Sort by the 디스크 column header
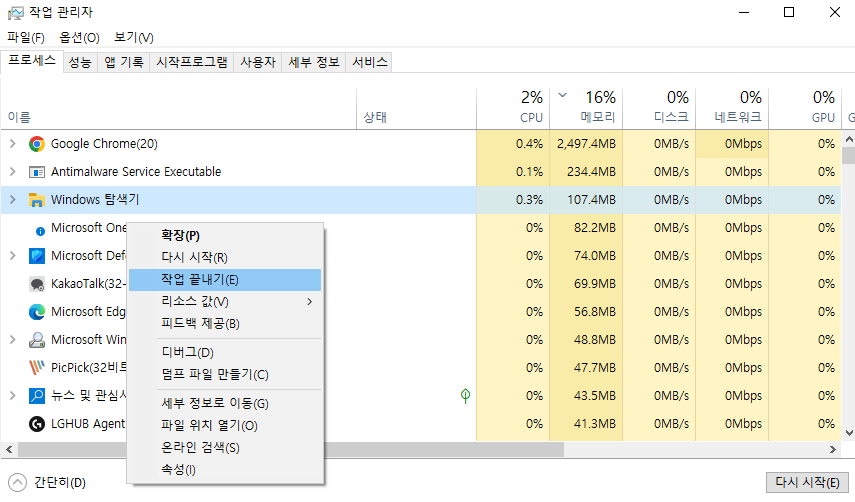The width and height of the screenshot is (855, 502). point(659,108)
